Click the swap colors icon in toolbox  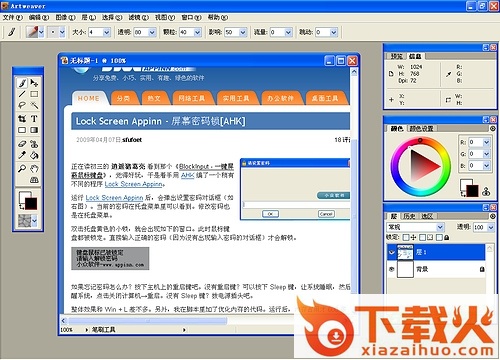[x=21, y=207]
